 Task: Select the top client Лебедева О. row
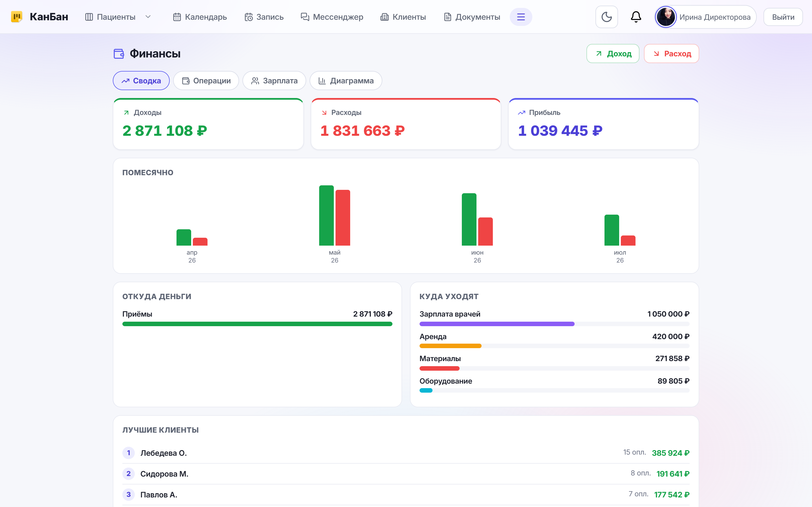tap(406, 453)
